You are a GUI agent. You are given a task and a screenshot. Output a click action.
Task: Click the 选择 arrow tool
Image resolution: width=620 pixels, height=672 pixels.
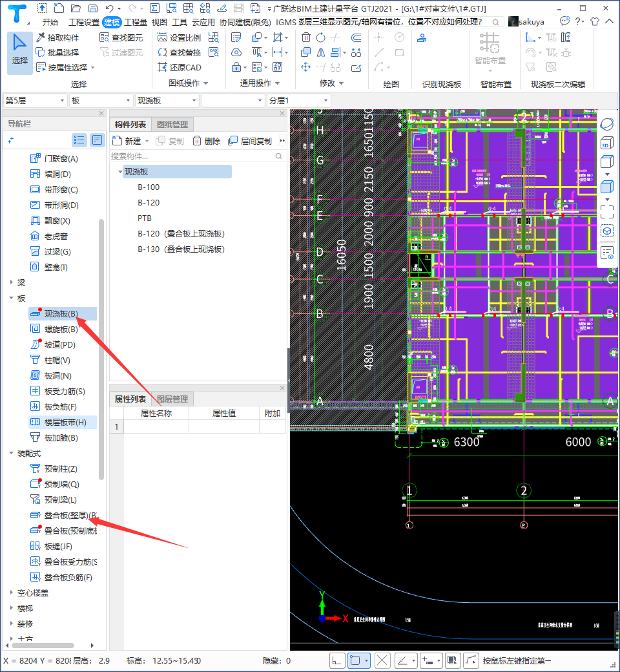tap(20, 53)
